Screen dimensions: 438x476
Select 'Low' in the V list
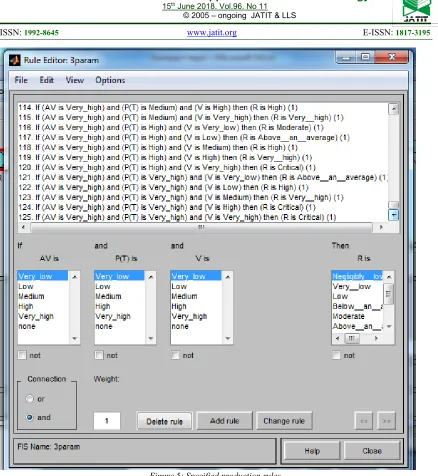[x=196, y=286]
